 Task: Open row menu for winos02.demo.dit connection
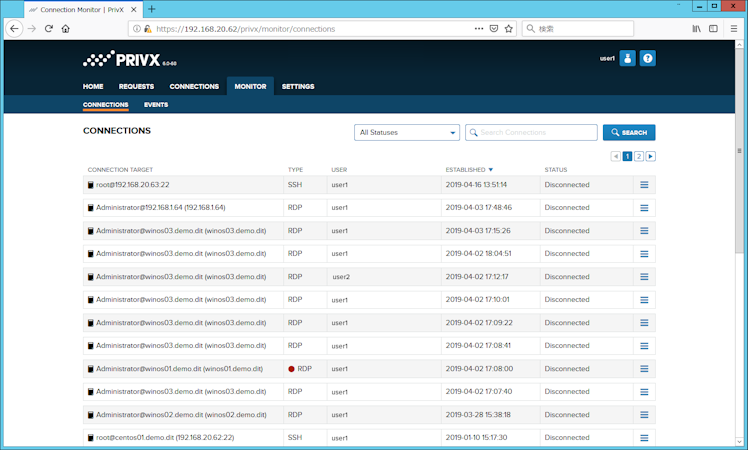click(644, 415)
